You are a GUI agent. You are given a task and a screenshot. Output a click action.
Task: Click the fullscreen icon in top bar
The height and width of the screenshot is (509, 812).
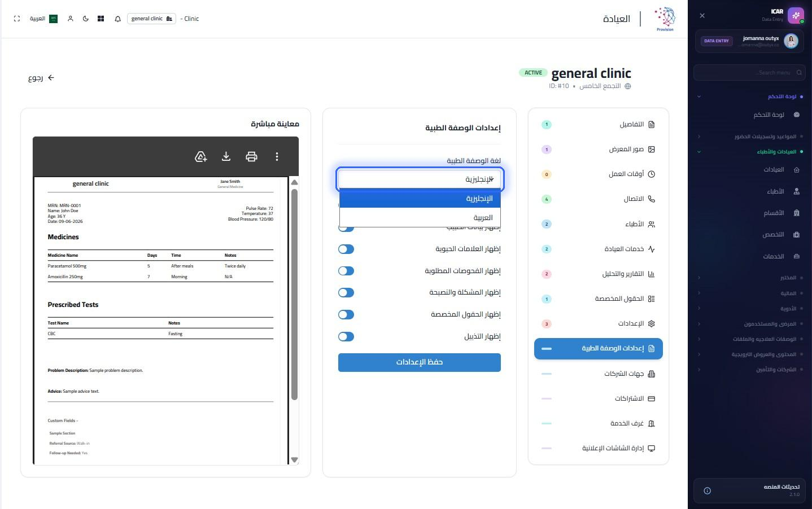[x=17, y=19]
